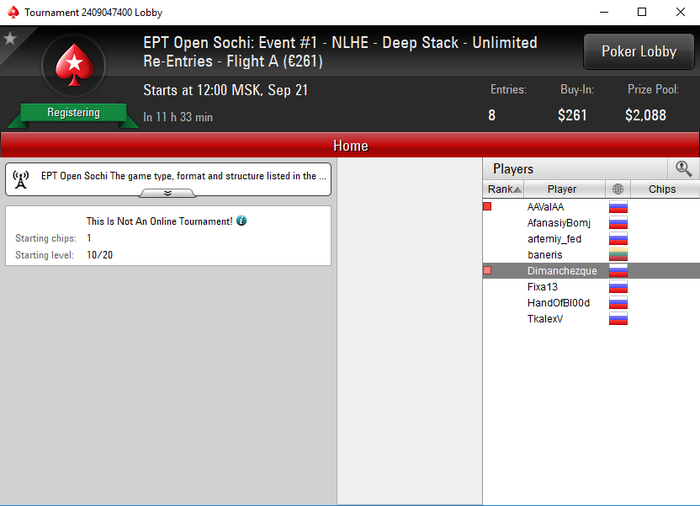Click the red square marker beside AAValAA
The height and width of the screenshot is (506, 700).
[x=488, y=206]
